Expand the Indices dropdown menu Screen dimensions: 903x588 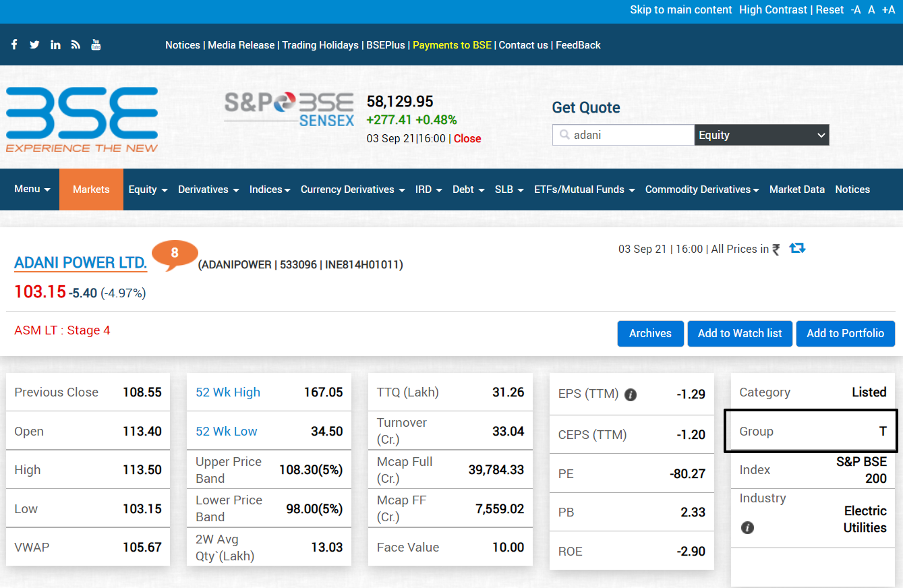pyautogui.click(x=270, y=189)
